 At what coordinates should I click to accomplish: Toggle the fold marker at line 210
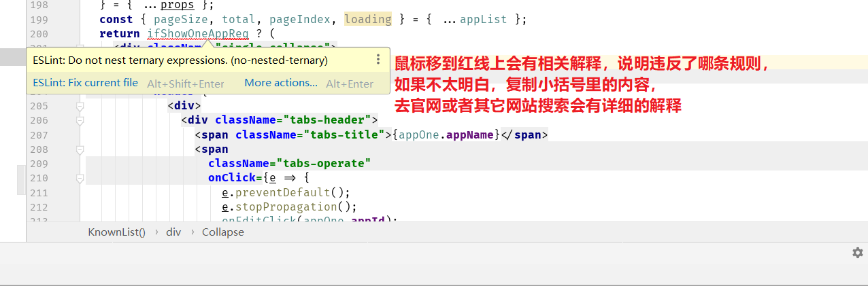[x=80, y=179]
